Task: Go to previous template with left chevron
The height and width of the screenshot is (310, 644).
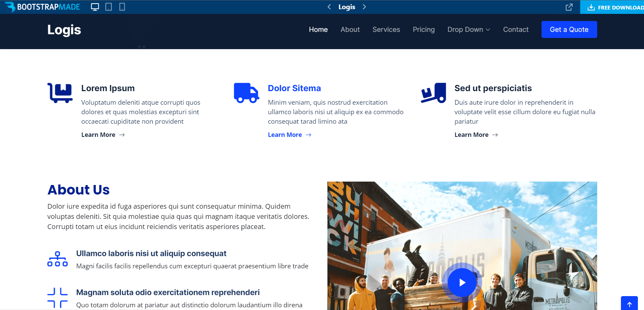Action: pyautogui.click(x=328, y=6)
